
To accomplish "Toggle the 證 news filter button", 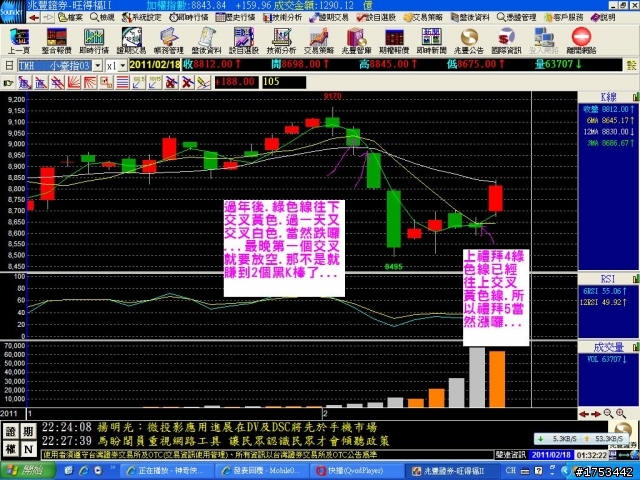I will (11, 431).
